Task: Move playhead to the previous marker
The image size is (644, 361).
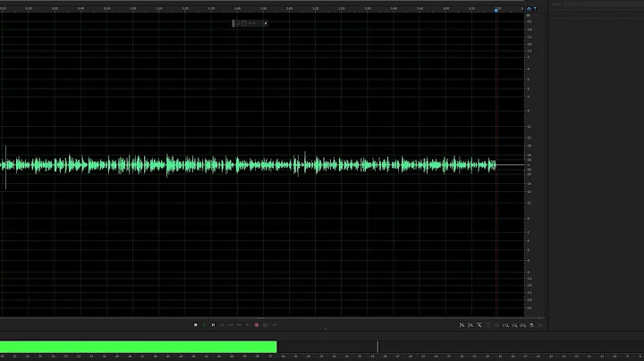Action: tap(222, 325)
